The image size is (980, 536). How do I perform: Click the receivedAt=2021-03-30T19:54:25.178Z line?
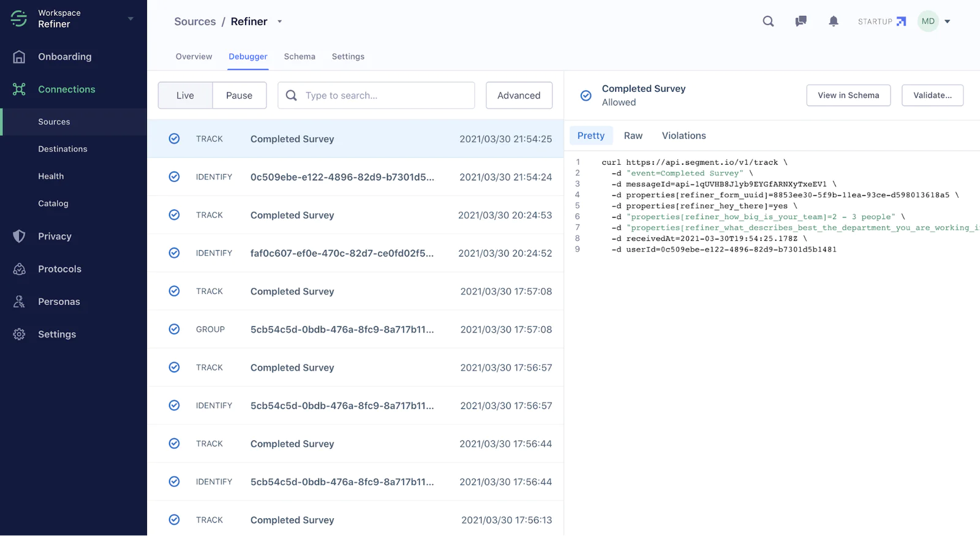[709, 238]
